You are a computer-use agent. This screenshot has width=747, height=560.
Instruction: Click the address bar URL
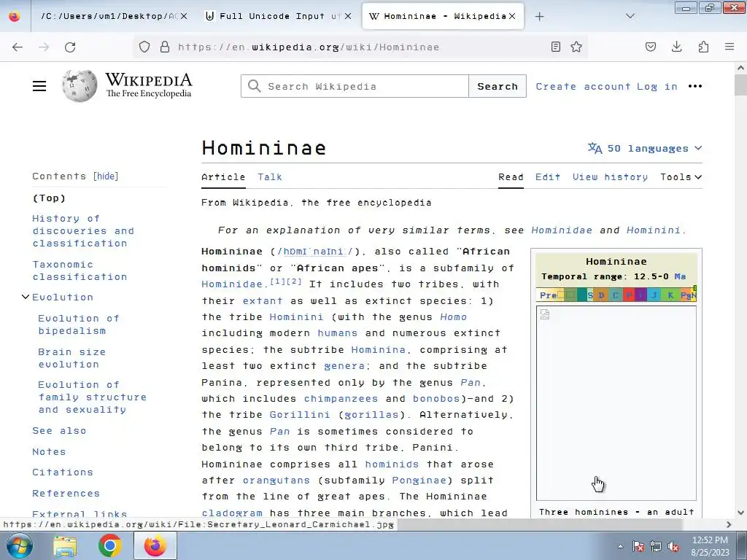coord(309,47)
